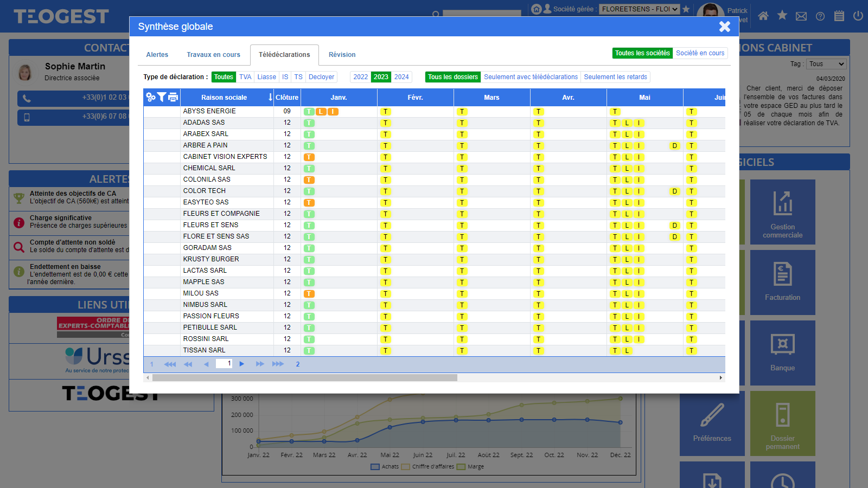Toggle the Société en cours filter

coord(700,53)
